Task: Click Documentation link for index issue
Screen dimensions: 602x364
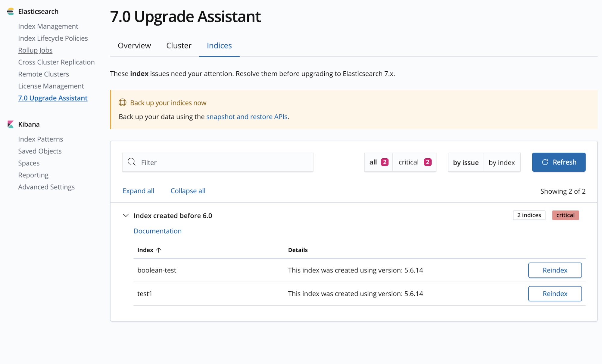Action: pyautogui.click(x=158, y=230)
